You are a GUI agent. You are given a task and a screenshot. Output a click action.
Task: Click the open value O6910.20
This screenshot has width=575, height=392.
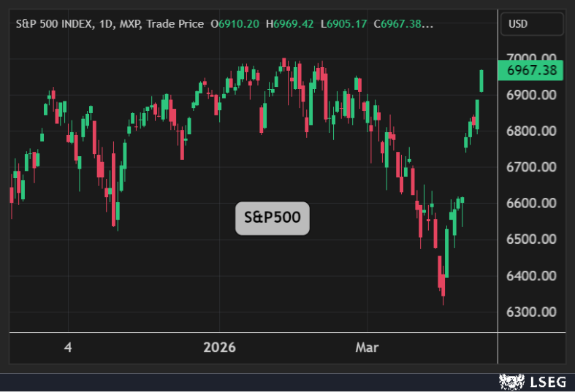pos(236,24)
